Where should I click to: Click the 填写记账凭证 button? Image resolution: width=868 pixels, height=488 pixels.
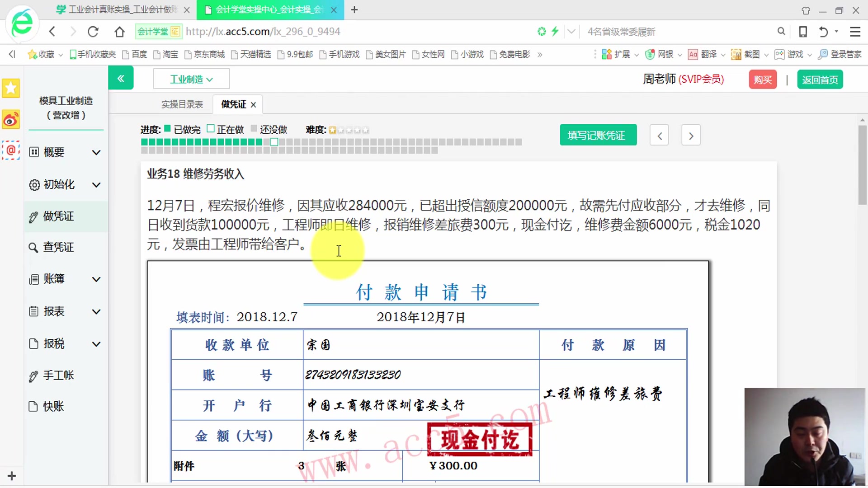[598, 135]
